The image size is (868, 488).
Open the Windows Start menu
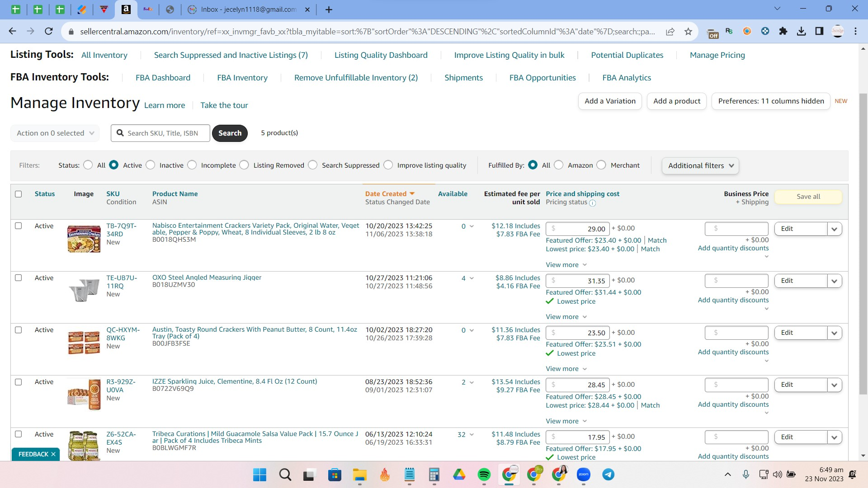click(259, 474)
